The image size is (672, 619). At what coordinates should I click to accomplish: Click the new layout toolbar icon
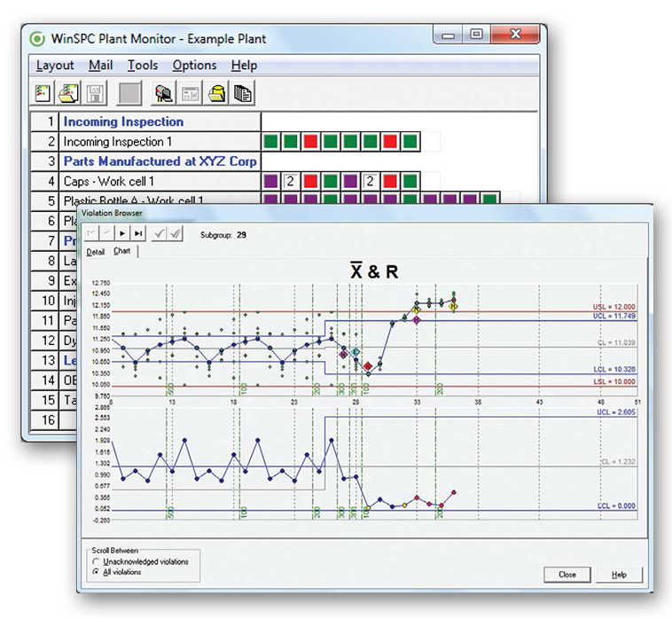(x=43, y=92)
